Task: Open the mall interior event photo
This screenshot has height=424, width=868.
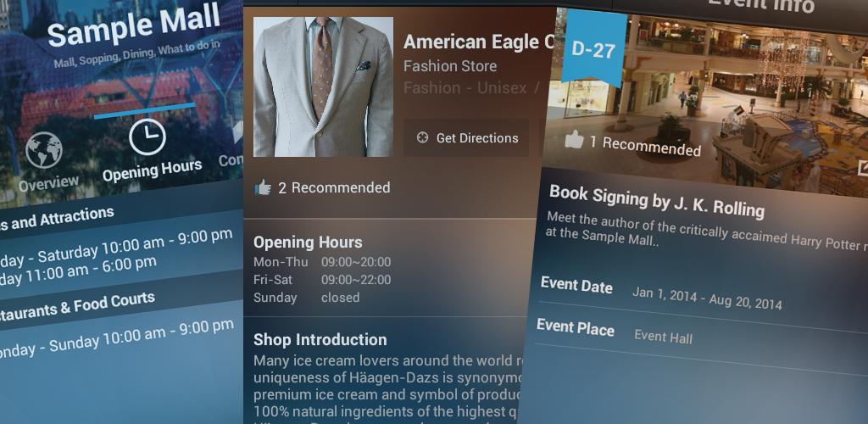Action: (714, 94)
